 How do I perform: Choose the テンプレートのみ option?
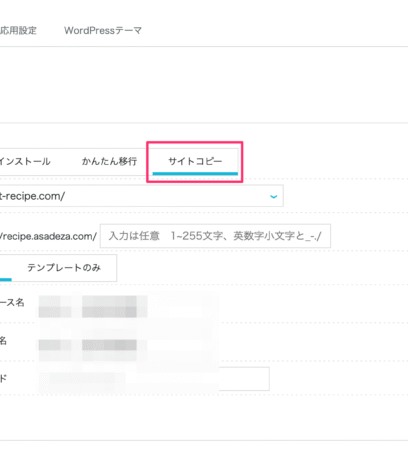pyautogui.click(x=64, y=268)
